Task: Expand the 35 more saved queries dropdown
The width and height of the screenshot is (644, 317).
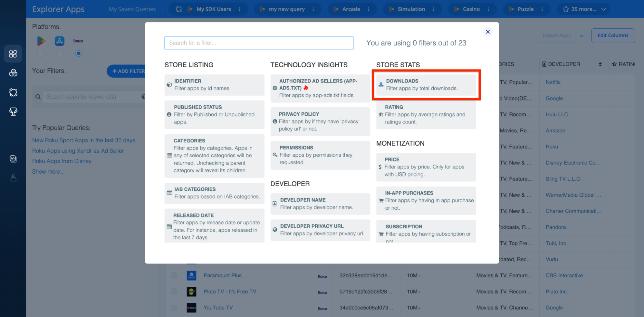Action: click(603, 9)
